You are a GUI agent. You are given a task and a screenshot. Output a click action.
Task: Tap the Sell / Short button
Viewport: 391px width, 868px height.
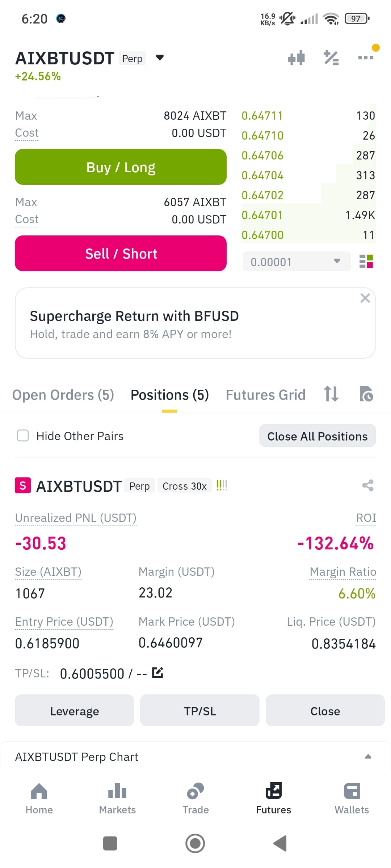click(121, 254)
